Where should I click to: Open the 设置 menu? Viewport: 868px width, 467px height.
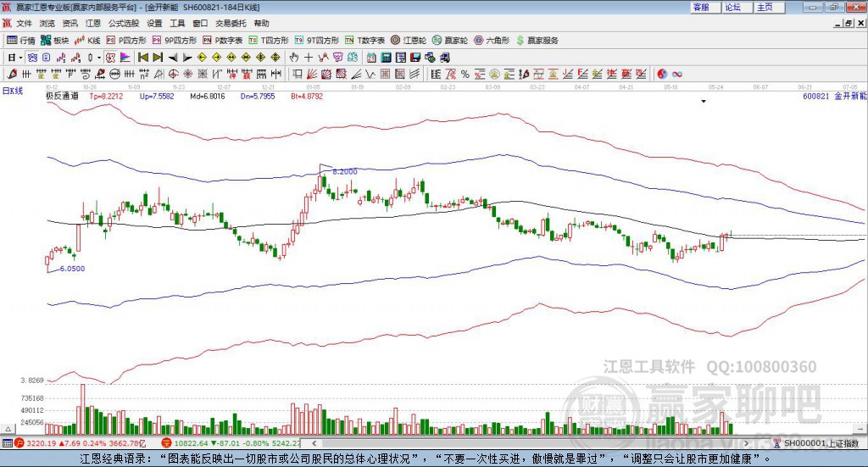point(154,23)
